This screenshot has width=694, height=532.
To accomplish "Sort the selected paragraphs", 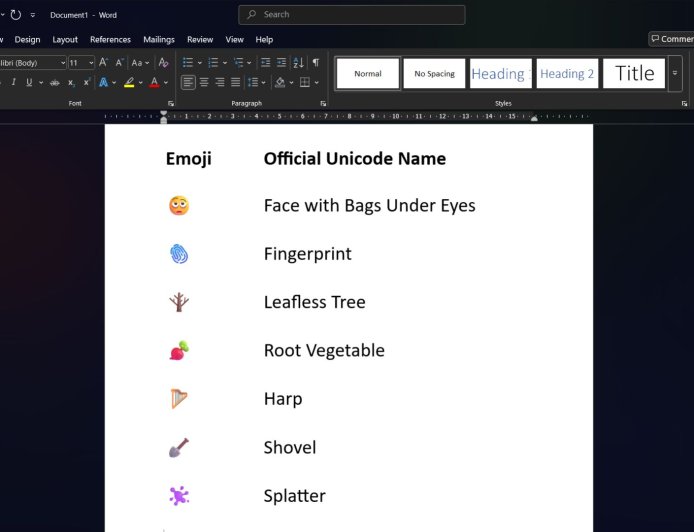I will 299,62.
